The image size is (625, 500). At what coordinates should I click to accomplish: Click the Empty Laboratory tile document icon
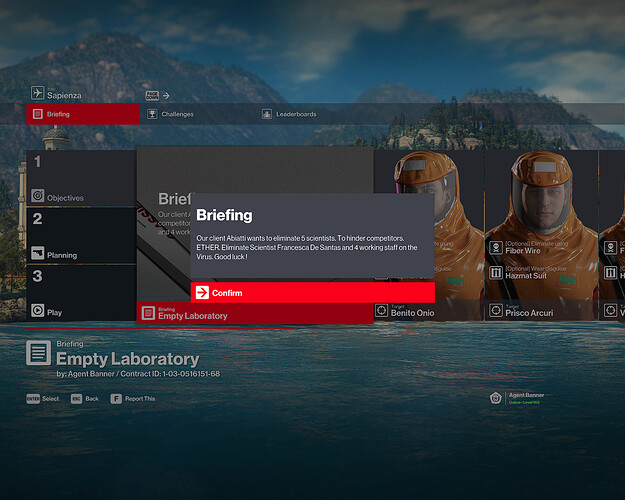coord(148,313)
